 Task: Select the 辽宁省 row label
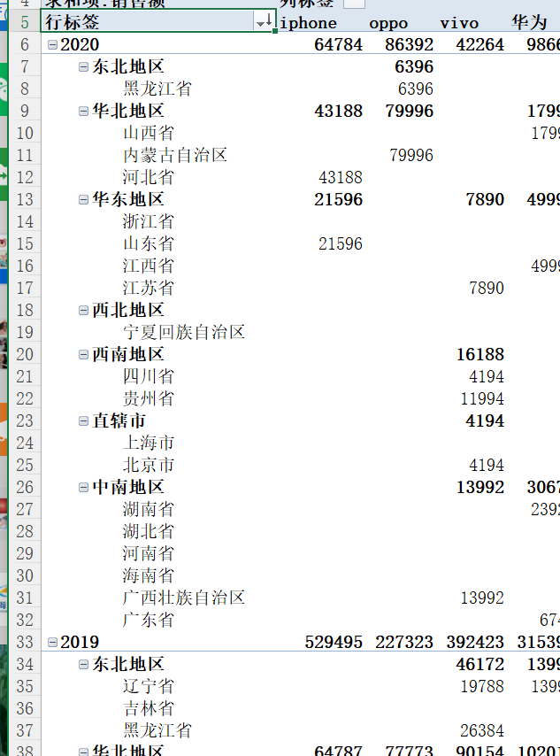[x=148, y=687]
